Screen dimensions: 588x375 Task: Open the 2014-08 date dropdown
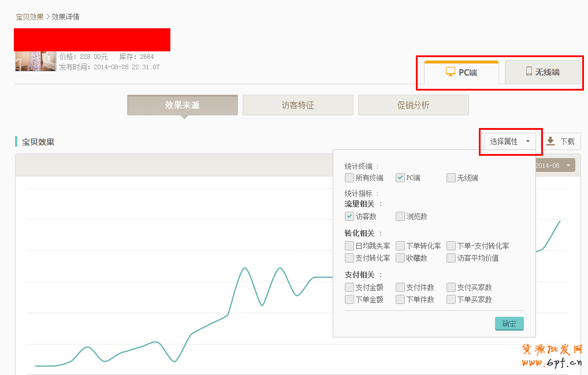coord(554,166)
